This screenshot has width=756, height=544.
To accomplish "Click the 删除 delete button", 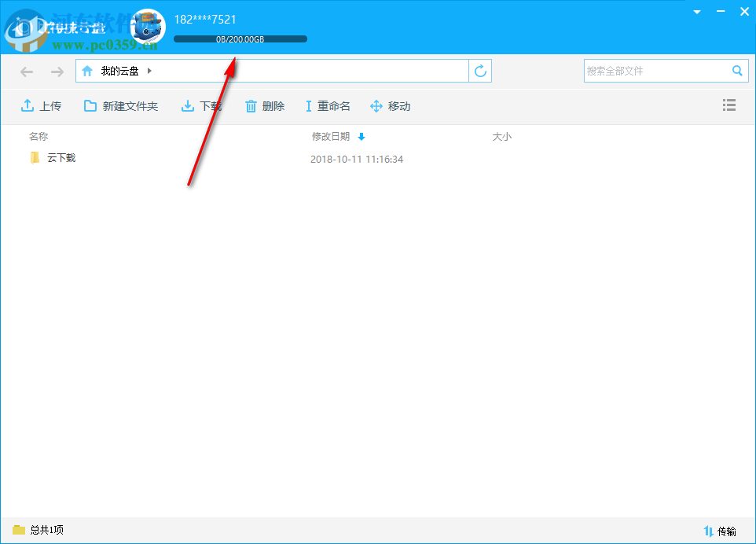I will click(x=265, y=105).
